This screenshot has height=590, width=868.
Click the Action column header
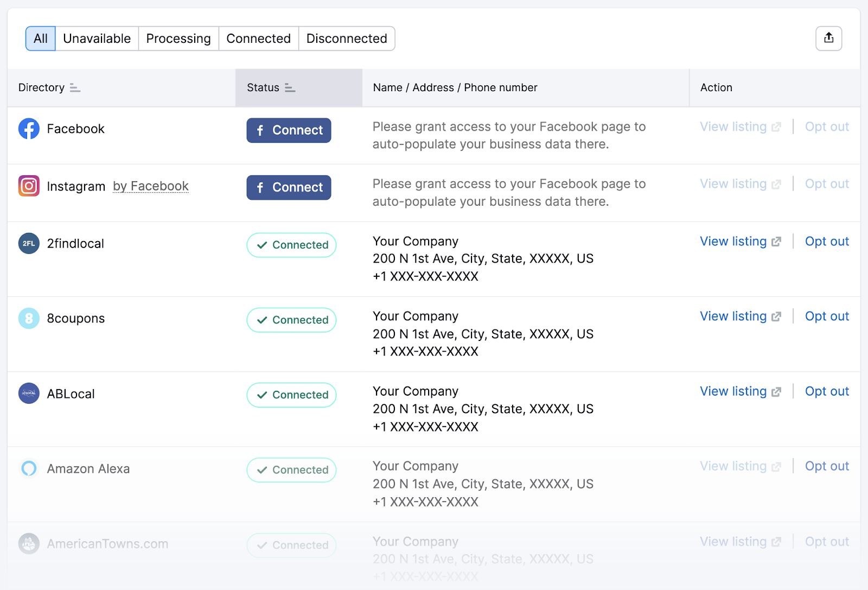point(716,88)
